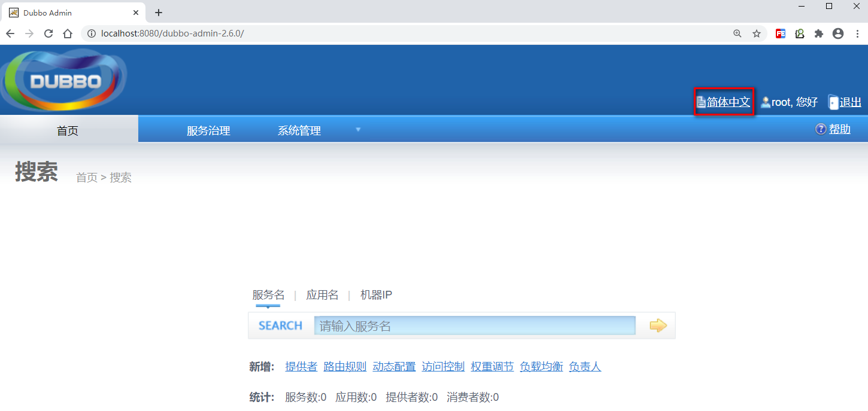Click the 搜索 page heading
The image size is (868, 411).
click(37, 172)
